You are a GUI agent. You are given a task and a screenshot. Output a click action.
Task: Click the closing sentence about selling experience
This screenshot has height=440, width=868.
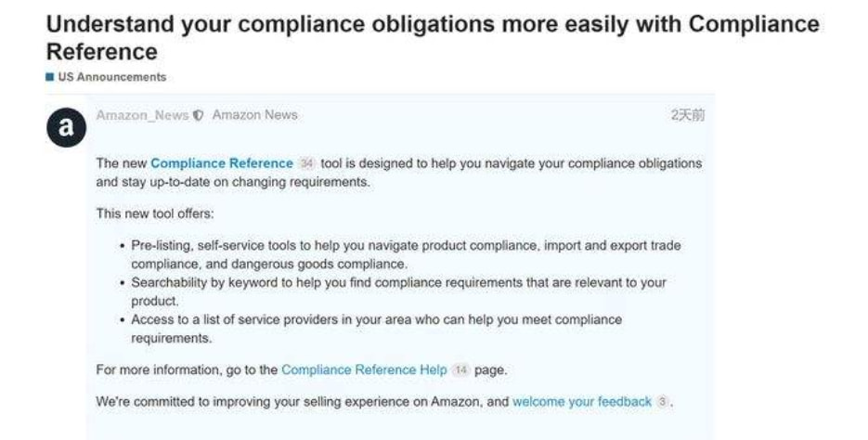(x=384, y=402)
